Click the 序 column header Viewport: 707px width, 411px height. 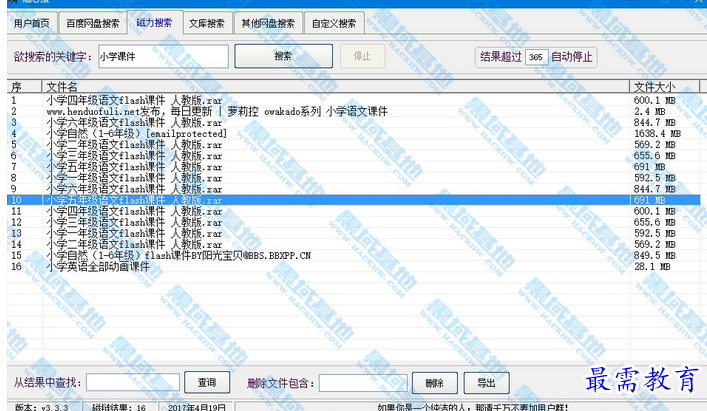point(24,87)
